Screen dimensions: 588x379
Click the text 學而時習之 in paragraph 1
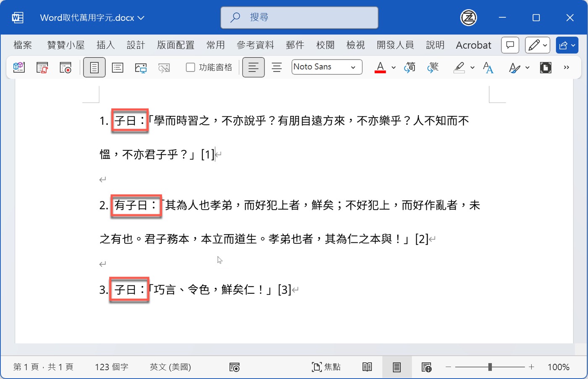pos(182,121)
